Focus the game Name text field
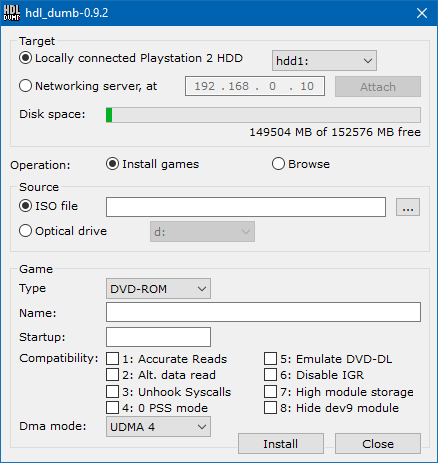The width and height of the screenshot is (438, 463). [263, 312]
